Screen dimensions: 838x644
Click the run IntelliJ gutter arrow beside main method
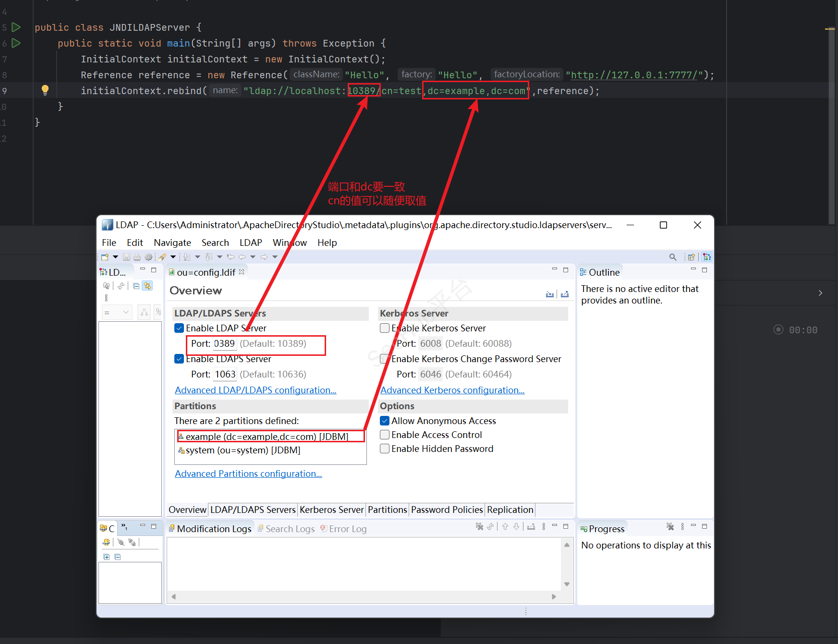coord(16,43)
